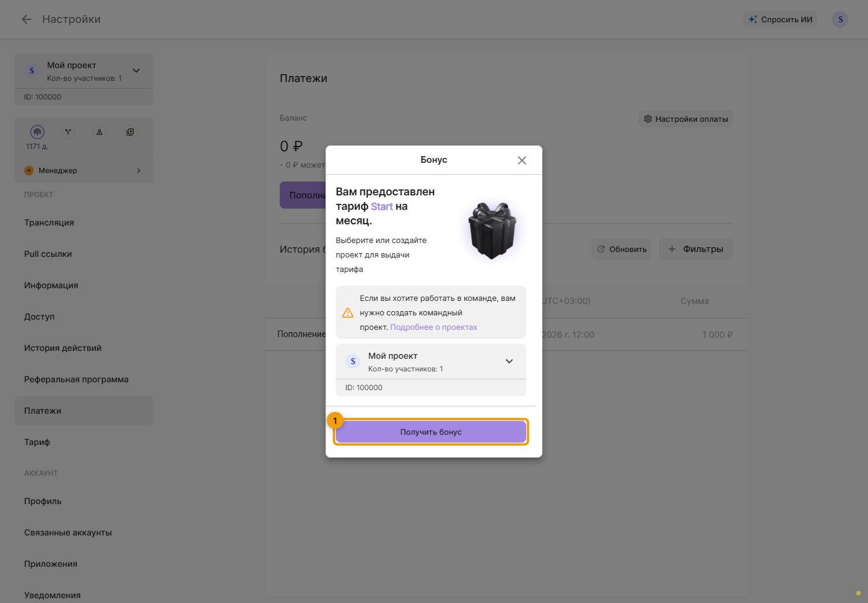
Task: Open Pull ссылки in the sidebar
Action: coord(84,254)
